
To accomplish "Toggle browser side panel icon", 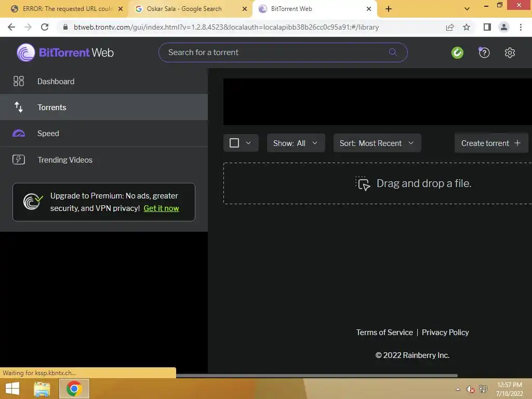I will coord(487,27).
